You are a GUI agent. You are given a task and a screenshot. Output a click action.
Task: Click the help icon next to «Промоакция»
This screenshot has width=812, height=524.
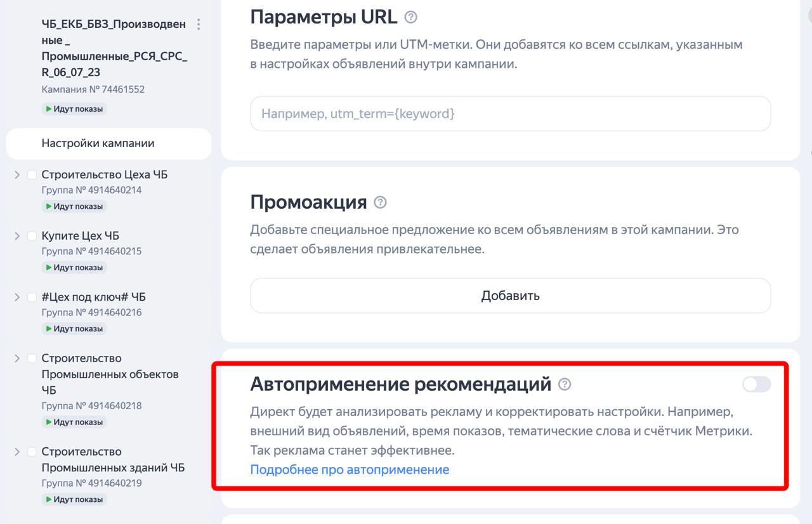pos(379,202)
